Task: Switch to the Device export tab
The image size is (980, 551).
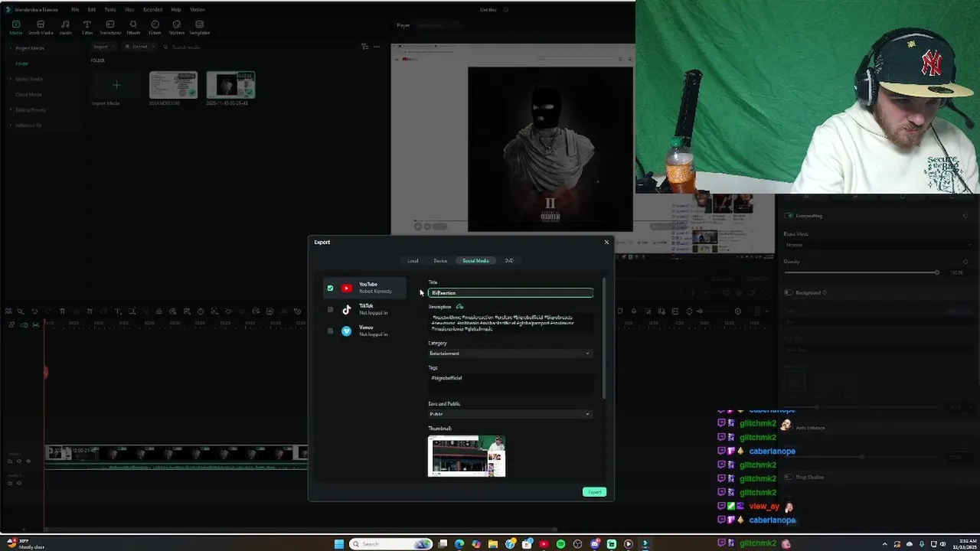Action: tap(440, 260)
